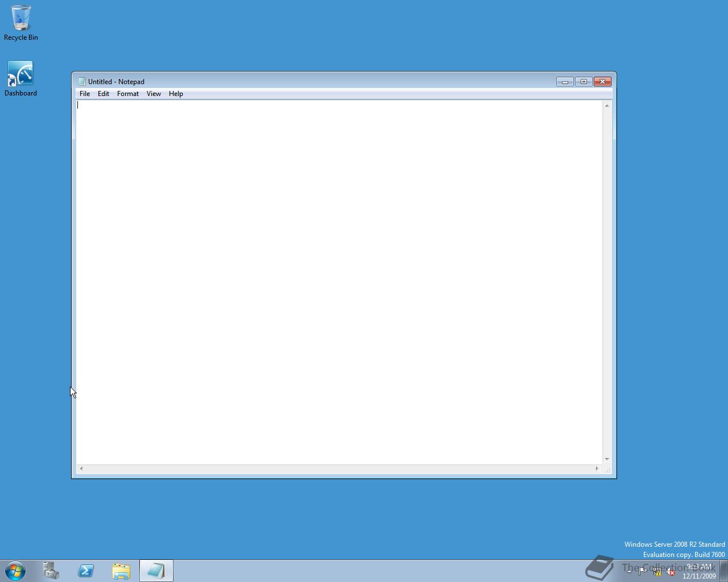Open the Help menu in Notepad
Image resolution: width=728 pixels, height=582 pixels.
pos(176,94)
